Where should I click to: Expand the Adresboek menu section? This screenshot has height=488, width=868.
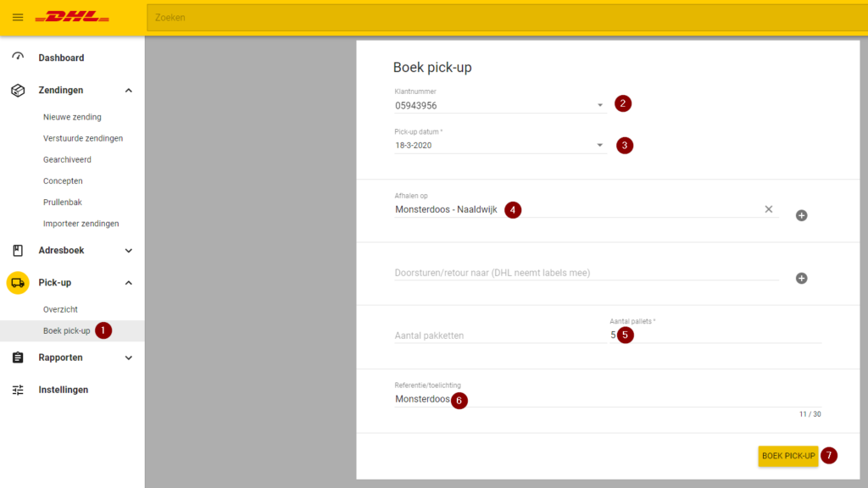129,250
